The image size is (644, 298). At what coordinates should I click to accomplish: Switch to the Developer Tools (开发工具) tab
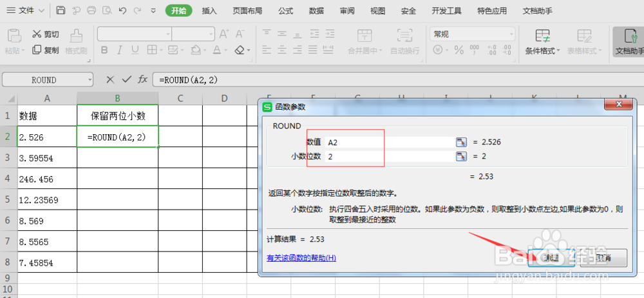446,11
